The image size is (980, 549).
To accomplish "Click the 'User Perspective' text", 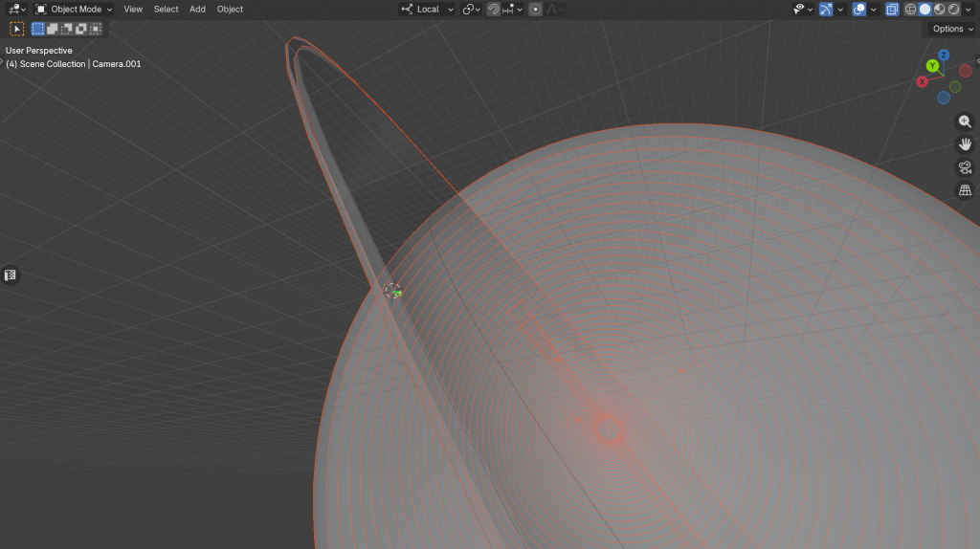I will [38, 51].
